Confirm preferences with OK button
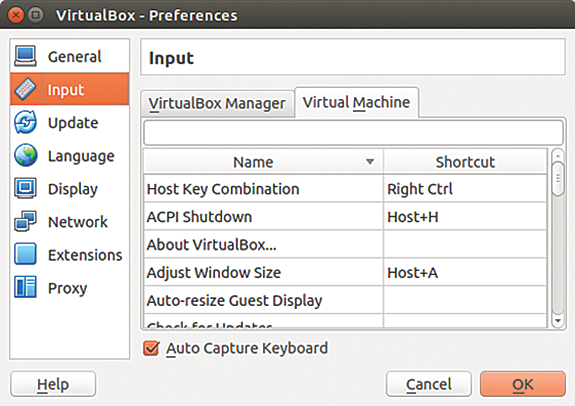Image resolution: width=575 pixels, height=406 pixels. [523, 384]
